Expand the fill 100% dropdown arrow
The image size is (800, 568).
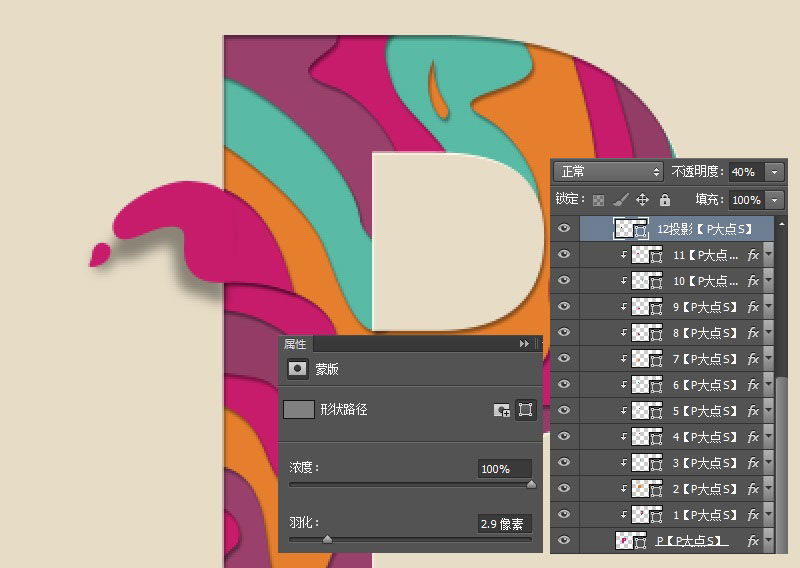click(775, 200)
